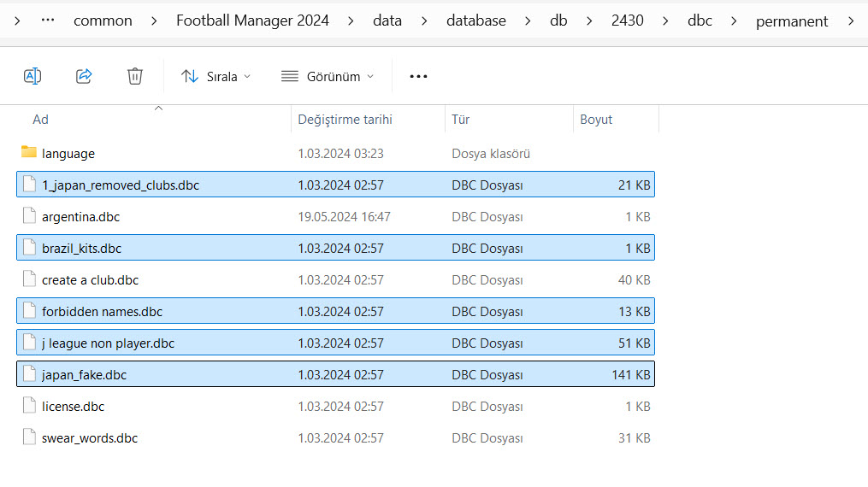Open the Sırala sort dropdown

pyautogui.click(x=216, y=76)
